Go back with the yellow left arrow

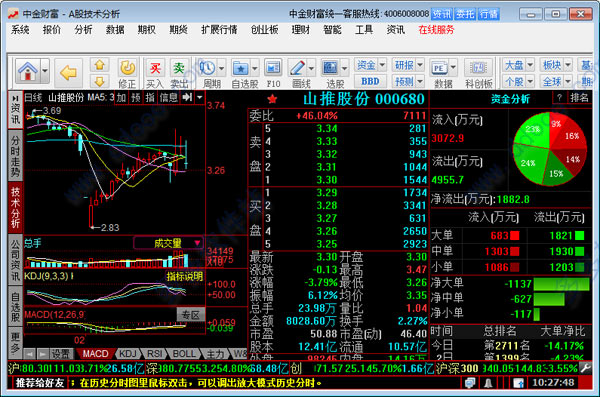pos(68,72)
